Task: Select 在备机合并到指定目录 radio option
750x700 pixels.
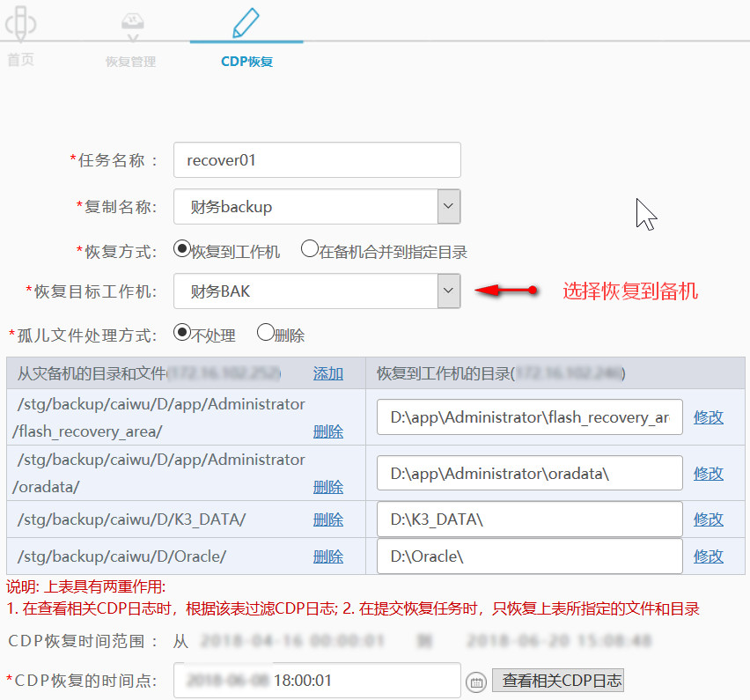Action: pyautogui.click(x=309, y=249)
